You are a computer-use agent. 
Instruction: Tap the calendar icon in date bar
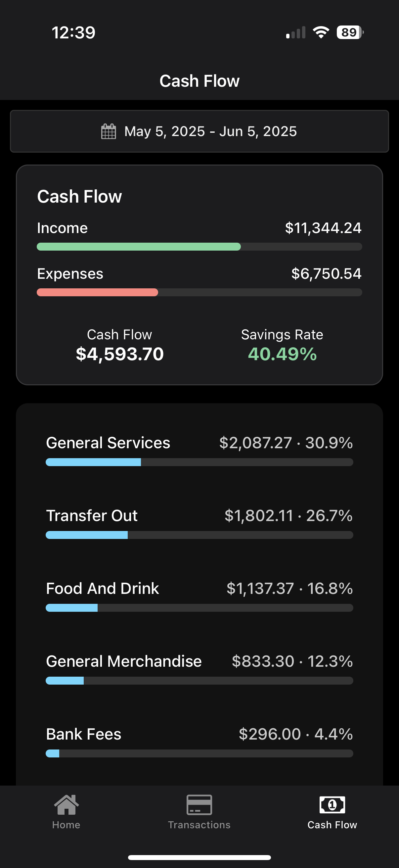point(109,131)
